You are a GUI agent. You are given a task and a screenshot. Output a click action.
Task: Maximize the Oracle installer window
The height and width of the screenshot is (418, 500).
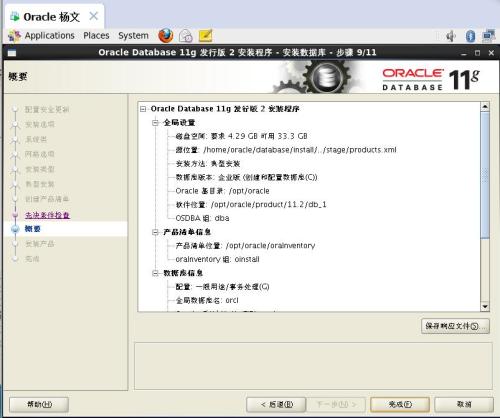pyautogui.click(x=477, y=53)
